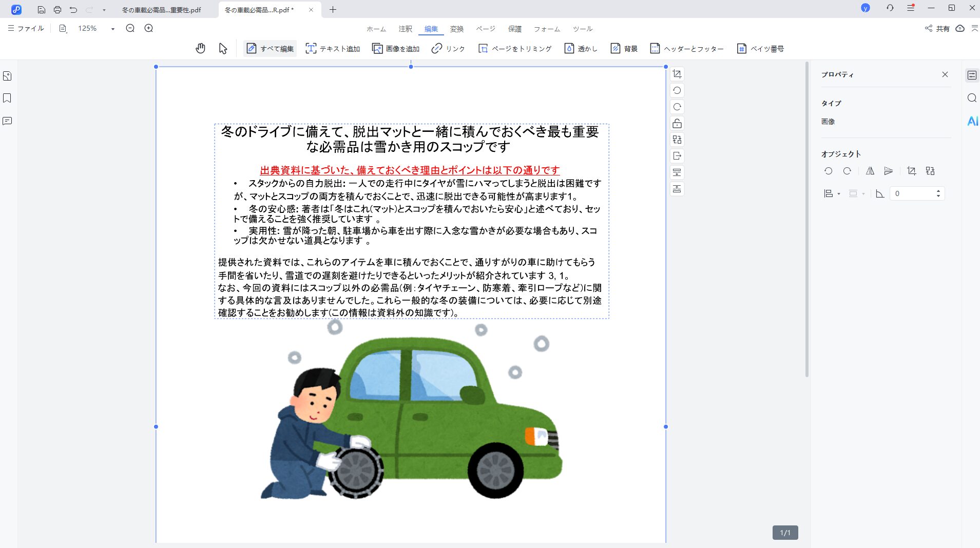Click the floating toolbar unlock icon
Viewport: 980px width, 548px height.
point(677,123)
